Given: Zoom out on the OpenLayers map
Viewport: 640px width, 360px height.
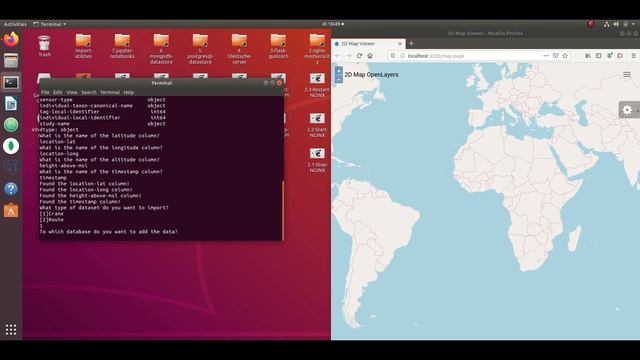Looking at the screenshot, I should point(339,79).
